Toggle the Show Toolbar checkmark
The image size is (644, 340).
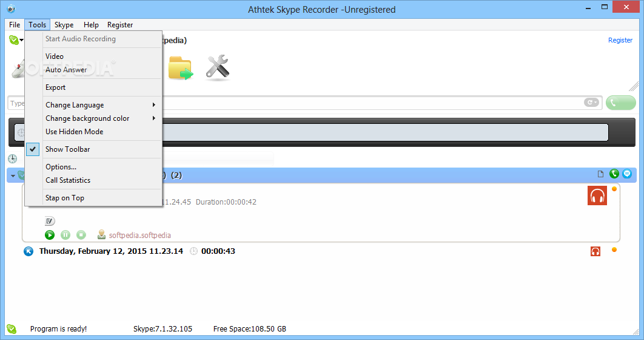[x=93, y=149]
